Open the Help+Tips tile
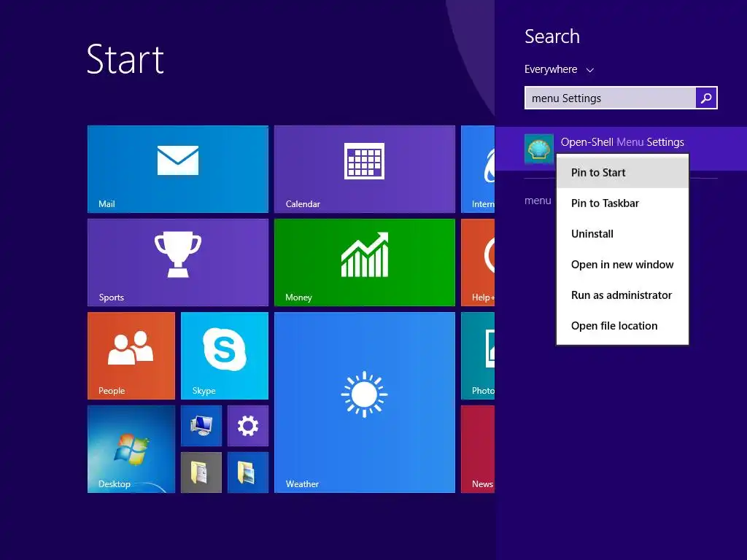 478,262
